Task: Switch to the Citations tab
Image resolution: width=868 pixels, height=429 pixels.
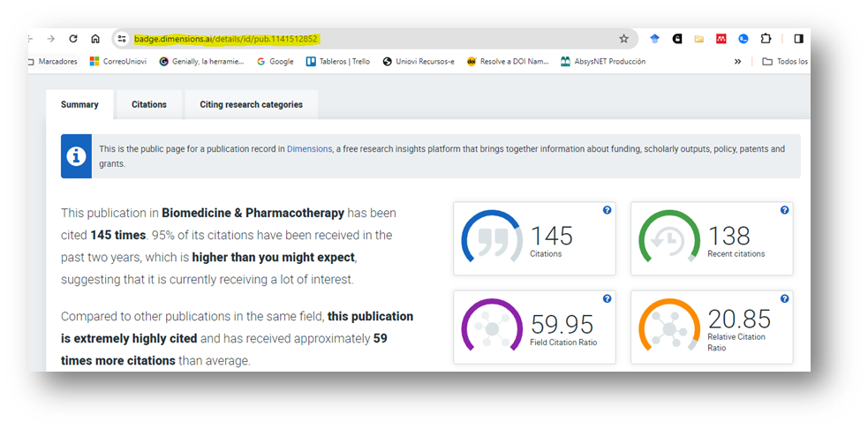Action: tap(148, 104)
